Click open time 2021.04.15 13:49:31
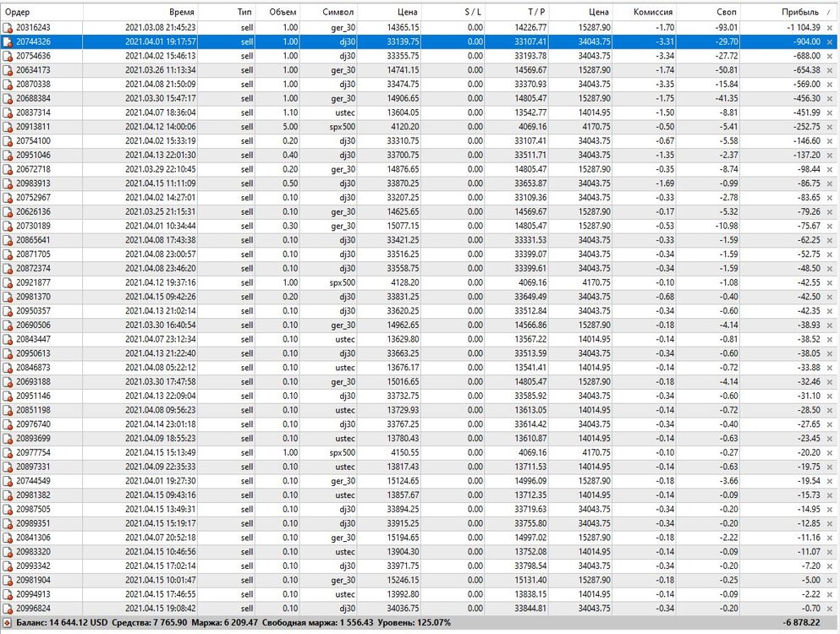 pos(161,510)
